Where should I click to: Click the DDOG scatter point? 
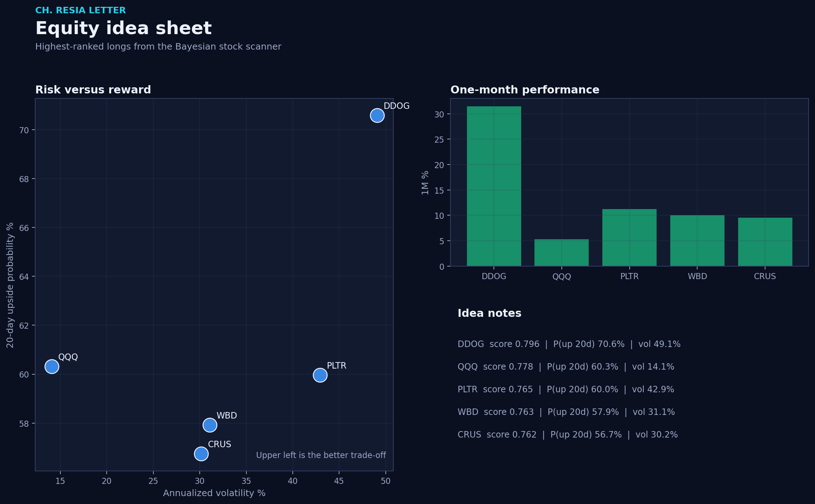pyautogui.click(x=377, y=115)
